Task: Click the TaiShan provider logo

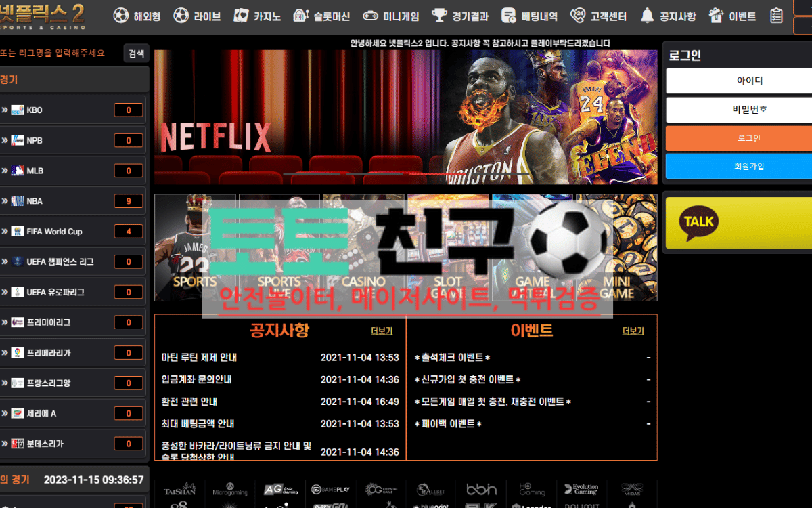Action: point(180,489)
